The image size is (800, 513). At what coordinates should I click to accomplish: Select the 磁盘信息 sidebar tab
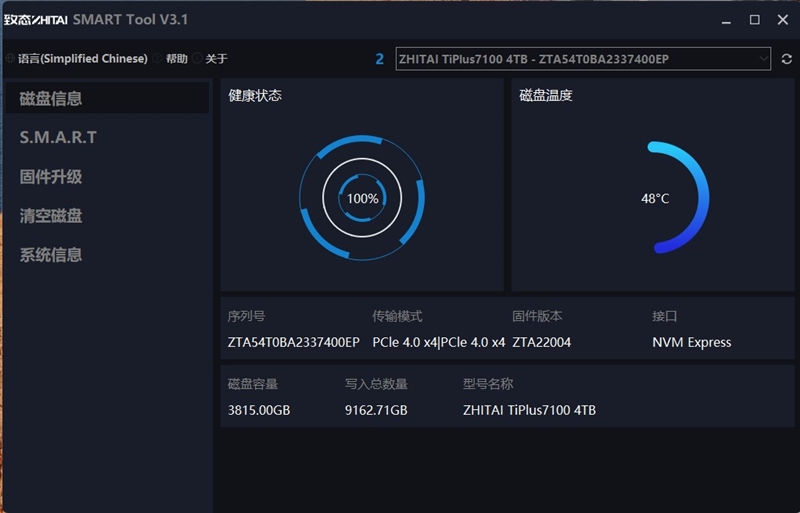pos(51,98)
